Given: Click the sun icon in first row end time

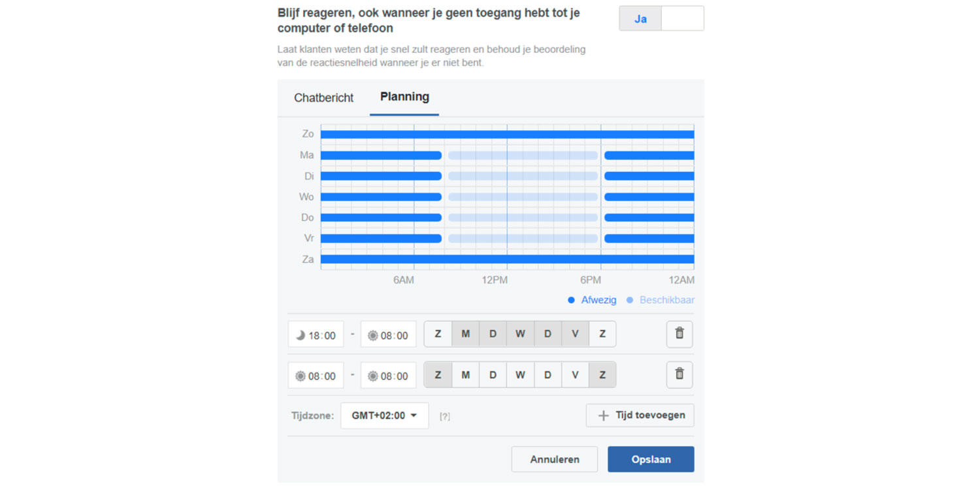Looking at the screenshot, I should (x=372, y=335).
